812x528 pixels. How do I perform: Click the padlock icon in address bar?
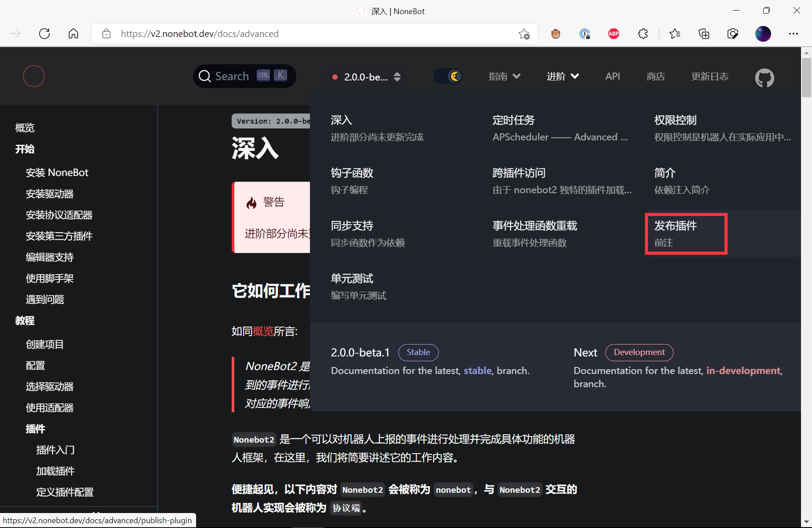pos(106,33)
